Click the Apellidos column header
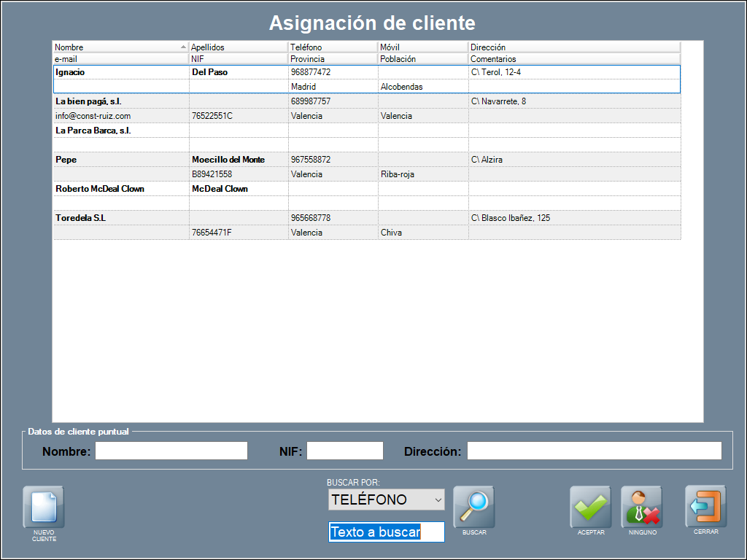747x560 pixels. 238,47
